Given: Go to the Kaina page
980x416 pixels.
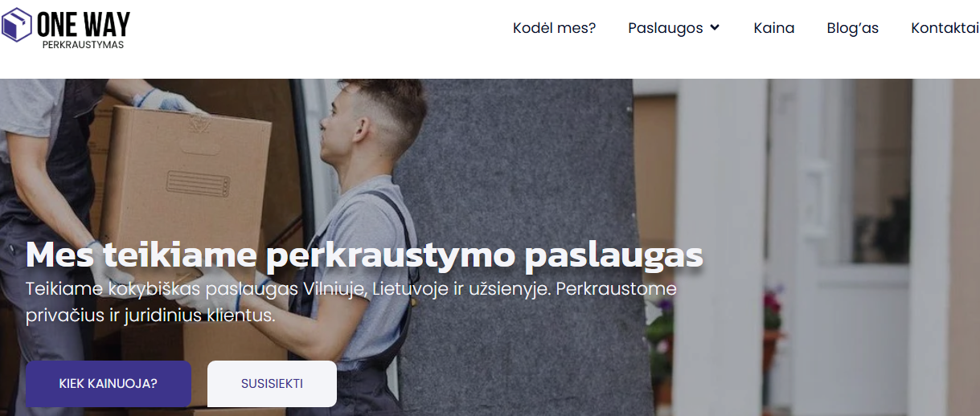Looking at the screenshot, I should [x=774, y=28].
